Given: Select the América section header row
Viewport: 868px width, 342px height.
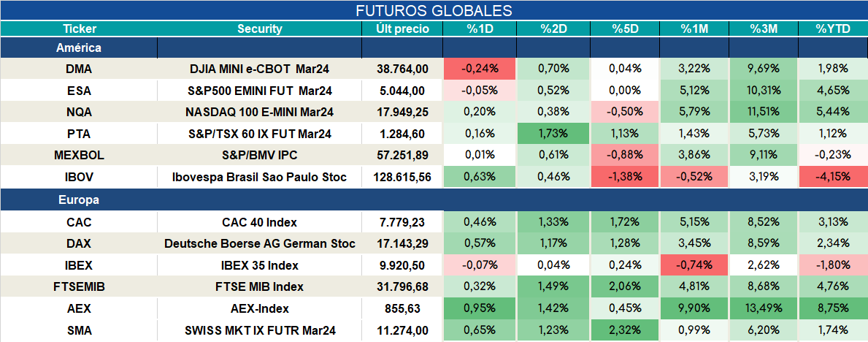Looking at the screenshot, I should (434, 47).
